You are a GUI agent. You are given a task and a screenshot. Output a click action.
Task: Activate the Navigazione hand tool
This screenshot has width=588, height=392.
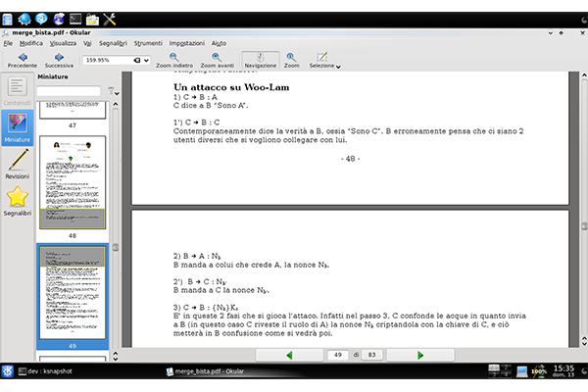point(261,61)
